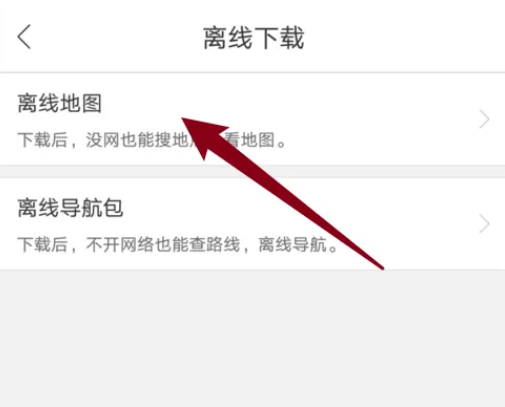Viewport: 505px width, 407px height.
Task: Tap the 离线下载 page title
Action: coord(254,38)
